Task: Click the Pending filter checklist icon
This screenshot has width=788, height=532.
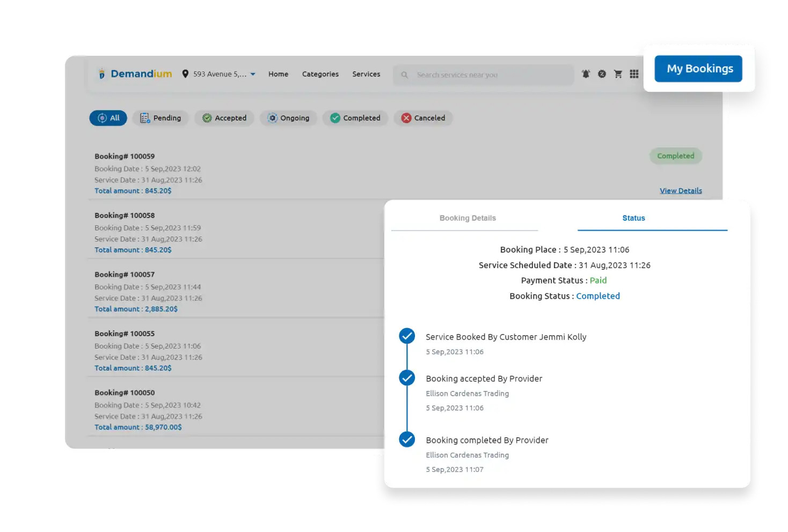Action: 145,118
